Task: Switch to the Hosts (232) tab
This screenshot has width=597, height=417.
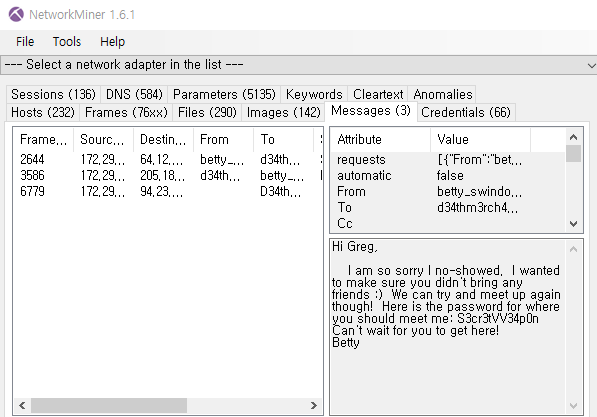Action: coord(43,112)
